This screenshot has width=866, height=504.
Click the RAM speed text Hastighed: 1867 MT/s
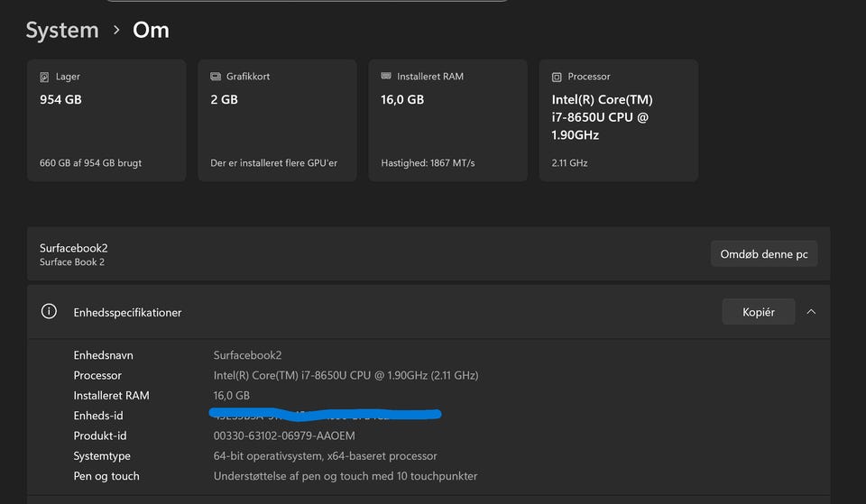coord(428,163)
